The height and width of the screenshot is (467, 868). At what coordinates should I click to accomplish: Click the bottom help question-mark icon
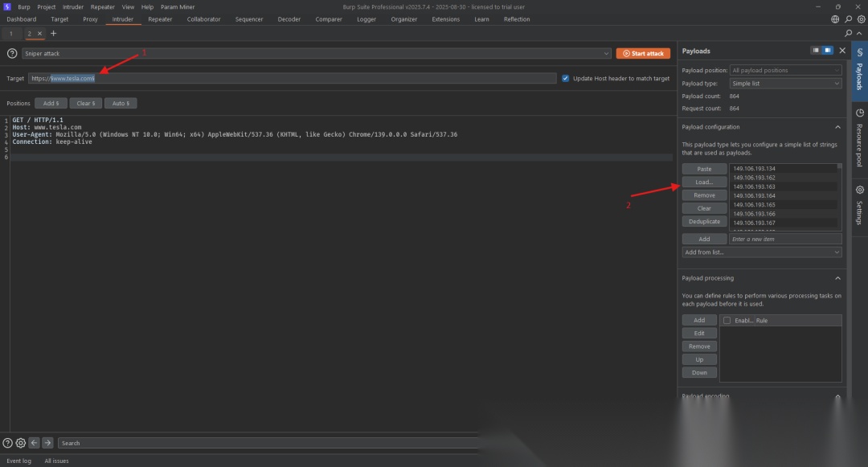8,443
